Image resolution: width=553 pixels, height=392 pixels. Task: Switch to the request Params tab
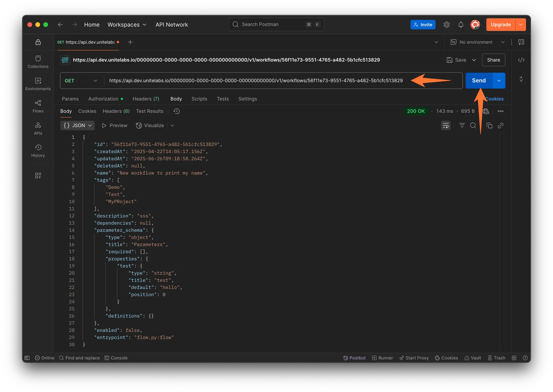(x=70, y=99)
